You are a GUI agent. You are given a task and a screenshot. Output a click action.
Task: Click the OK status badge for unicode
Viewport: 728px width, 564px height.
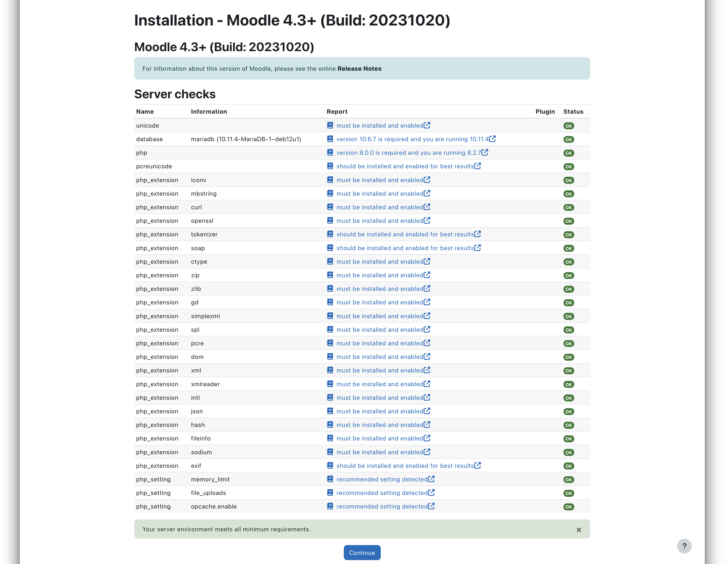tap(569, 126)
